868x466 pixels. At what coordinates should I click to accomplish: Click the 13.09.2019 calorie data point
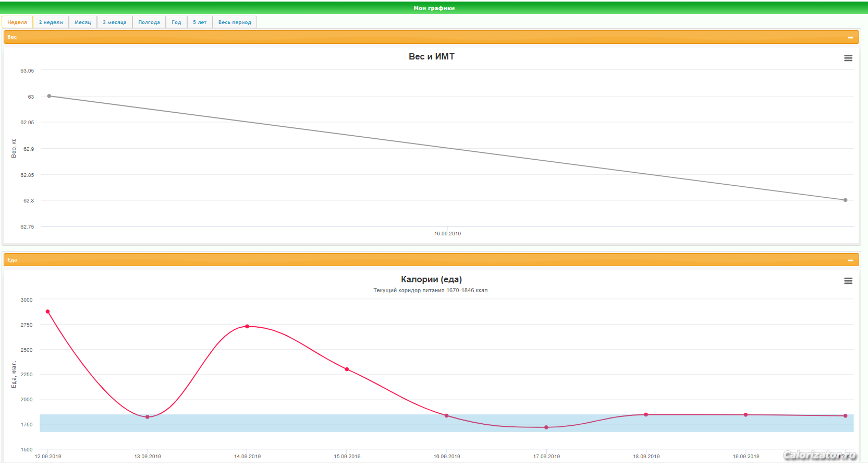[148, 417]
